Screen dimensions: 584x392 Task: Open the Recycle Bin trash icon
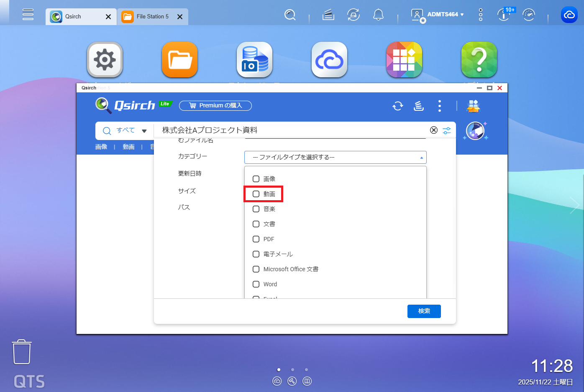point(22,352)
